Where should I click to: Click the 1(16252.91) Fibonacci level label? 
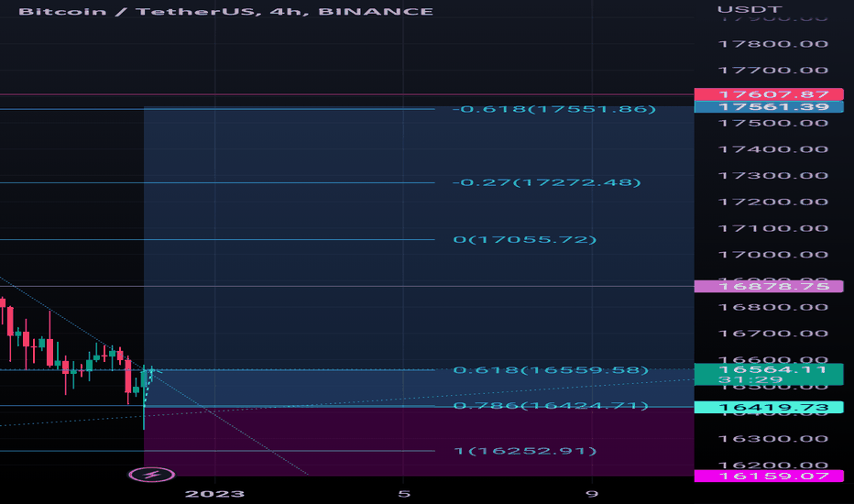[524, 451]
